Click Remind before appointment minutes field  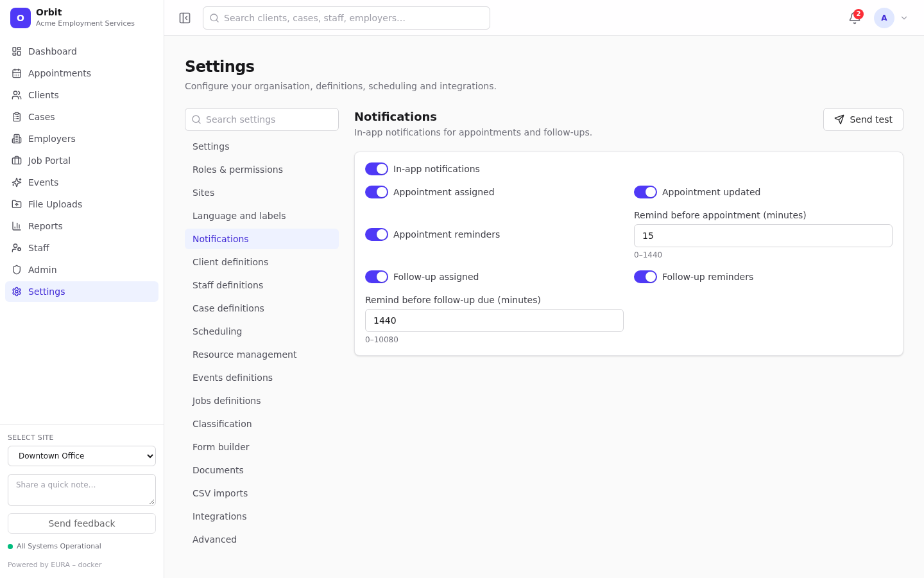tap(763, 236)
